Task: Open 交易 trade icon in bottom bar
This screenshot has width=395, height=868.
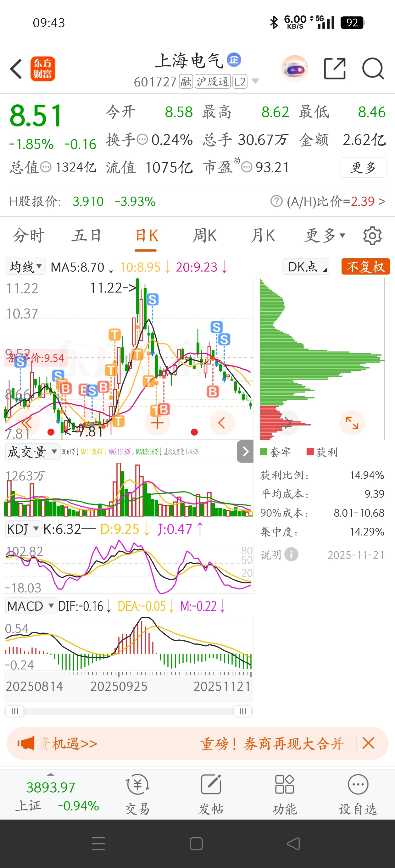Action: (137, 794)
